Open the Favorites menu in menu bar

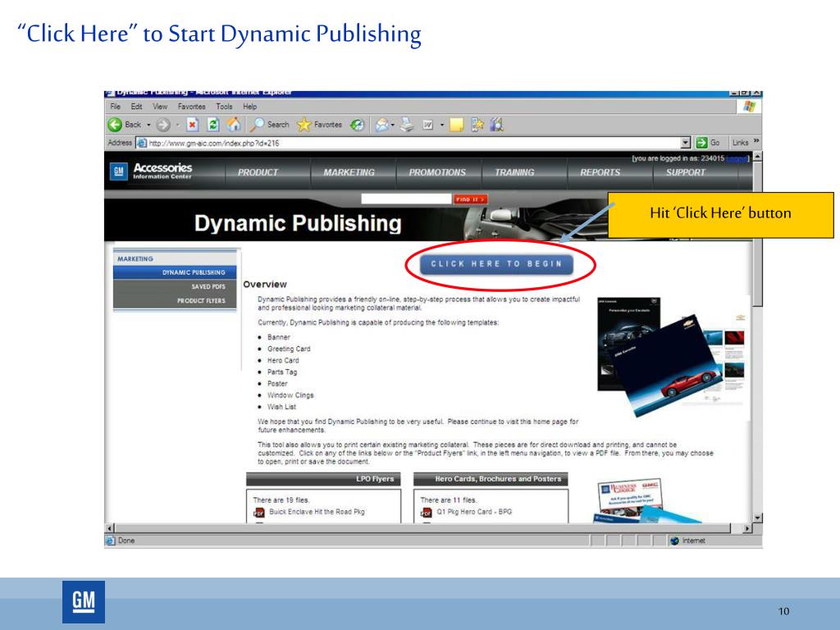(x=192, y=107)
